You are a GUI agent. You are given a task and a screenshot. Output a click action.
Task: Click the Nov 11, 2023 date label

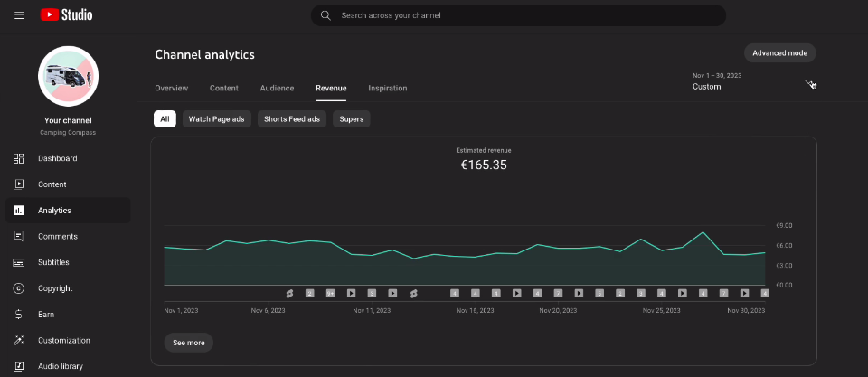point(372,311)
